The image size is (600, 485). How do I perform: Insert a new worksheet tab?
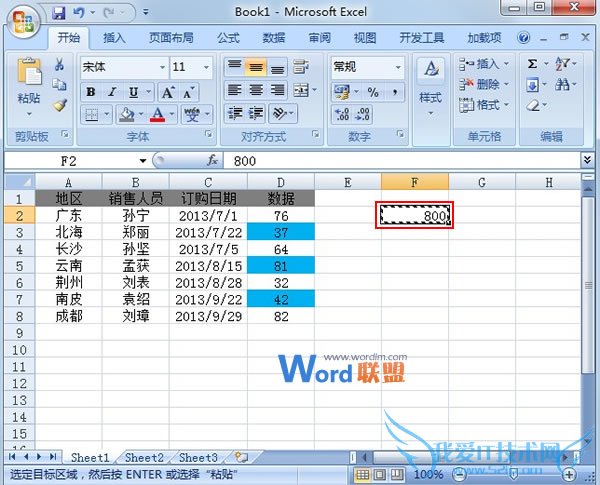pyautogui.click(x=241, y=457)
